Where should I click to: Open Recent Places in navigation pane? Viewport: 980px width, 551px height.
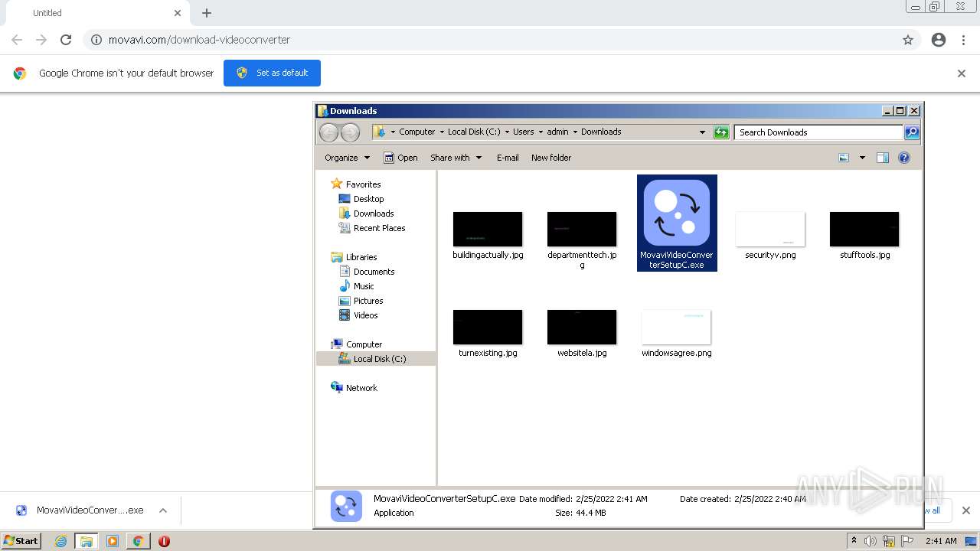coord(379,228)
